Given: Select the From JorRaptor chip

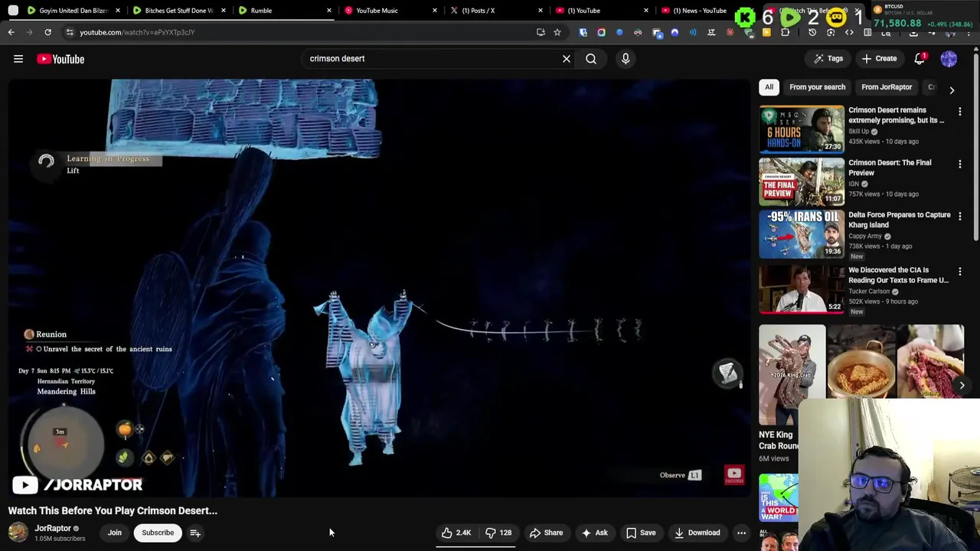Looking at the screenshot, I should [x=886, y=87].
